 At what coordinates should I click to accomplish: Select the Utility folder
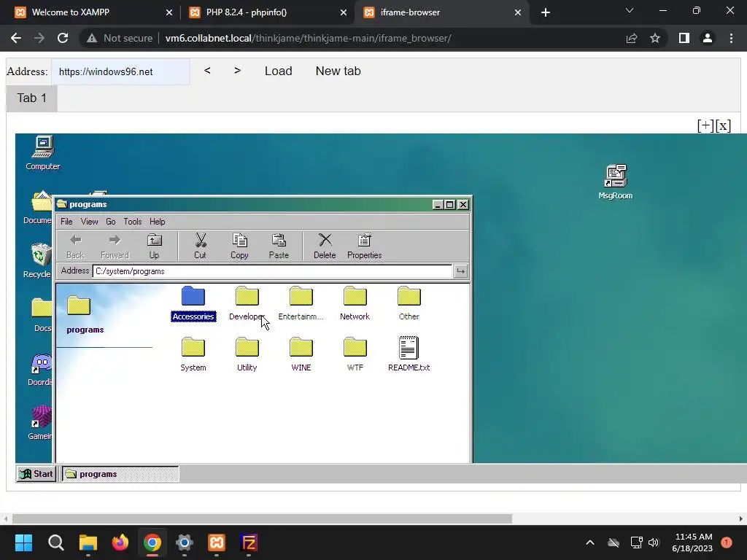point(247,355)
